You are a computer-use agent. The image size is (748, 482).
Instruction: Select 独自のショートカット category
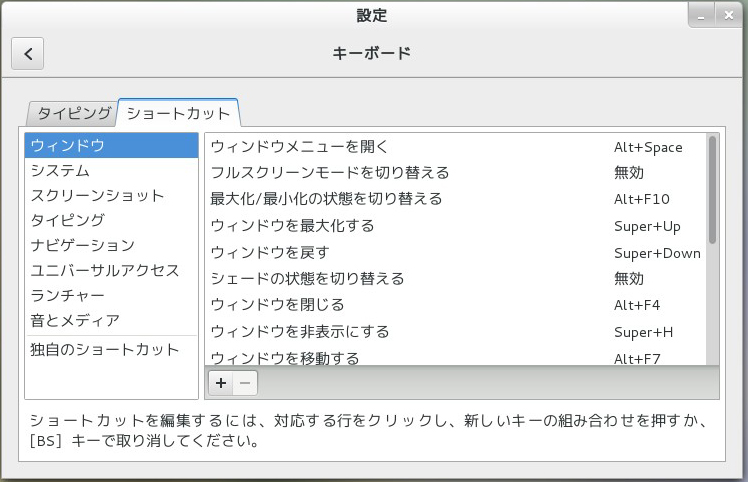[111, 350]
